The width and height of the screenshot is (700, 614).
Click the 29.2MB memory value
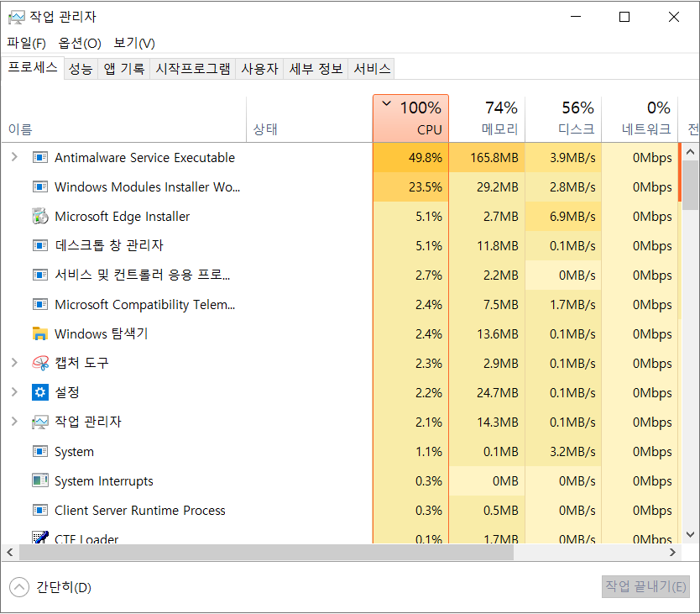click(498, 187)
